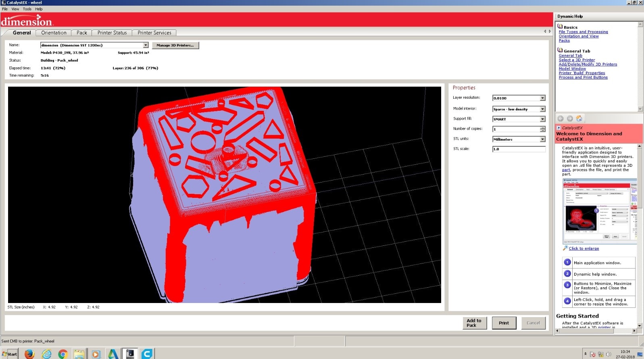
Task: Go back in Dynamic Help
Action: 560,118
